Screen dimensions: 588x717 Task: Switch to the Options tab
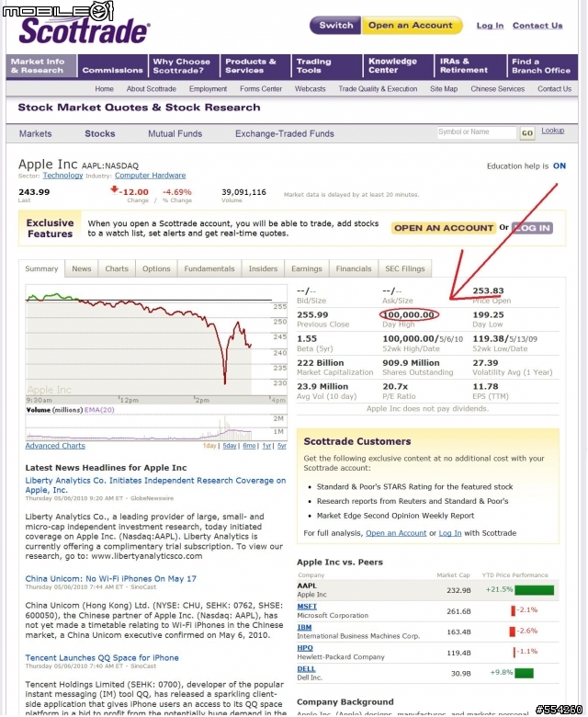point(156,268)
